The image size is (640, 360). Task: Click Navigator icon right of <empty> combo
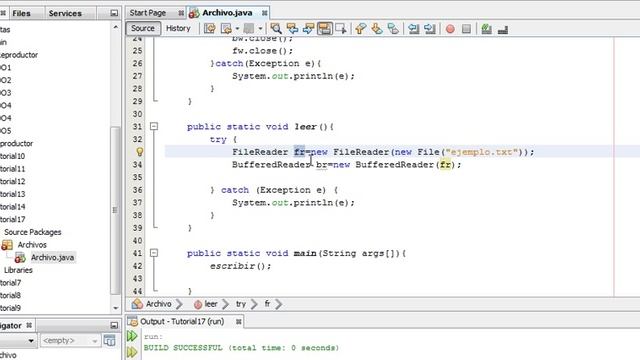(x=109, y=340)
